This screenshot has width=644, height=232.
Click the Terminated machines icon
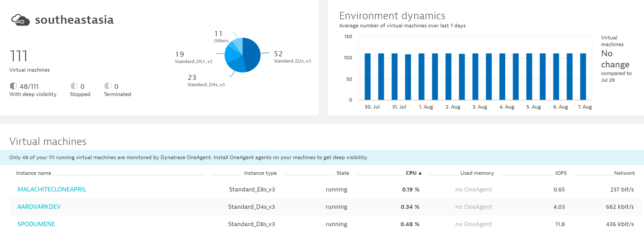108,86
